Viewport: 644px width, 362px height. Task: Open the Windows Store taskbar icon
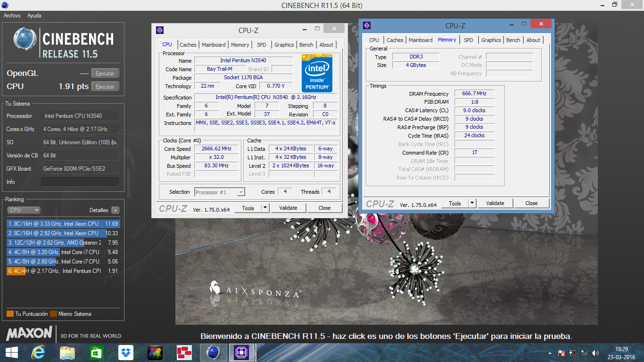point(96,353)
